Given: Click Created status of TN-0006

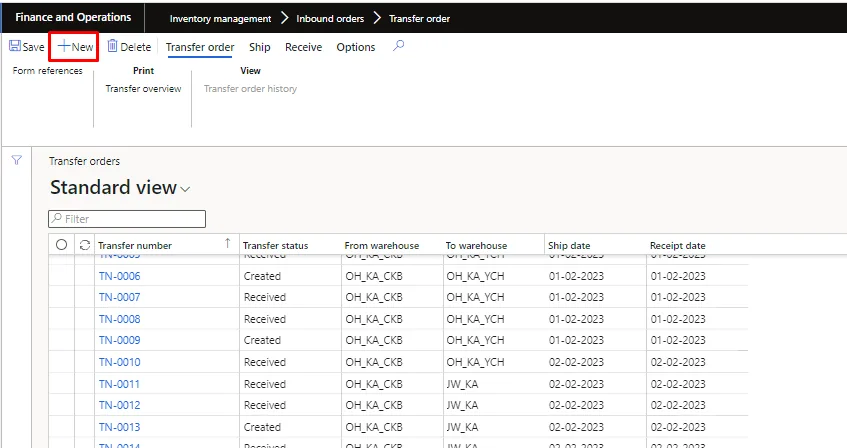Looking at the screenshot, I should 262,276.
